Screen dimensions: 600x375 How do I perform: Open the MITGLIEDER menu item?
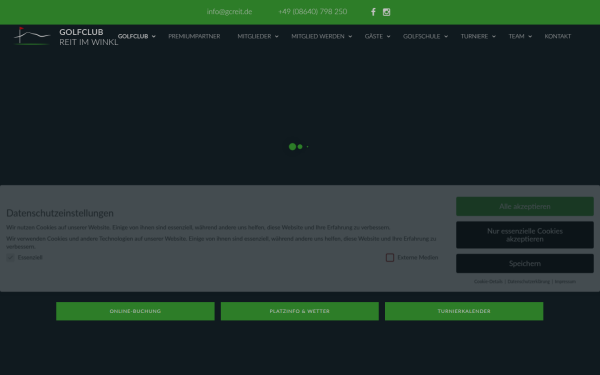[x=254, y=36]
